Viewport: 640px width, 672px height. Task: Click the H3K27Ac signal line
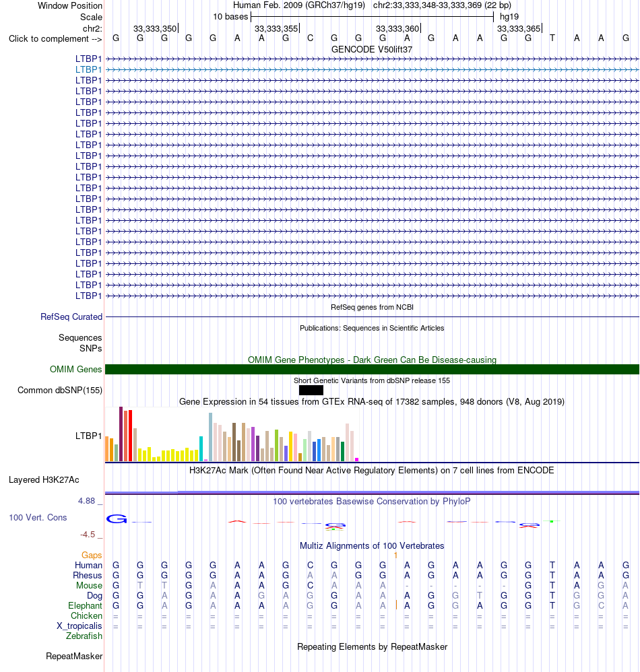372,492
